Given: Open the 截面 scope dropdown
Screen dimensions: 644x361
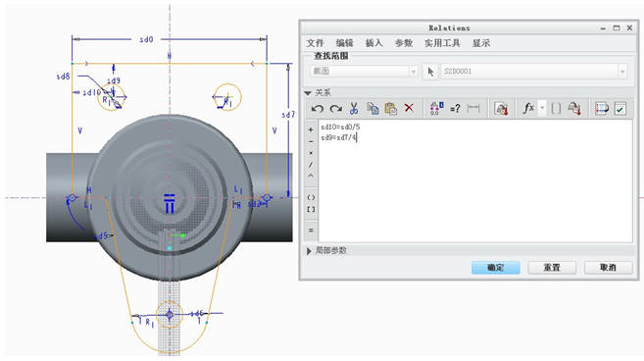Looking at the screenshot, I should point(364,72).
